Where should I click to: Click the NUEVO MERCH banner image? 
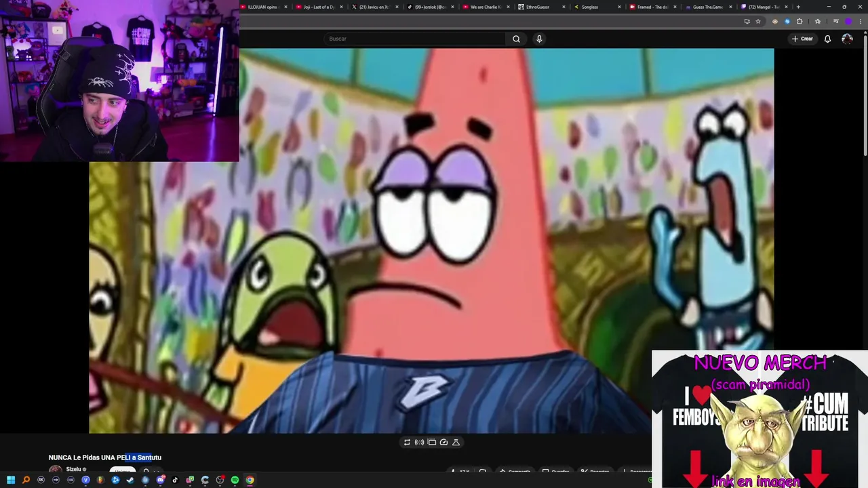tap(759, 419)
